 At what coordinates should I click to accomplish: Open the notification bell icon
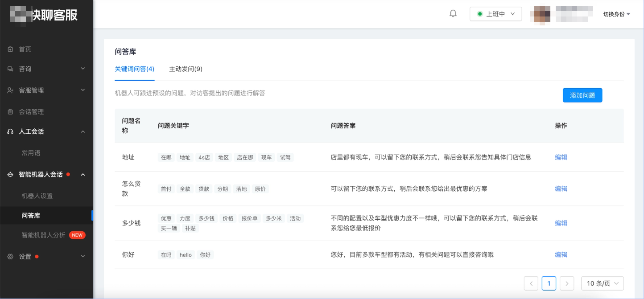pos(453,13)
